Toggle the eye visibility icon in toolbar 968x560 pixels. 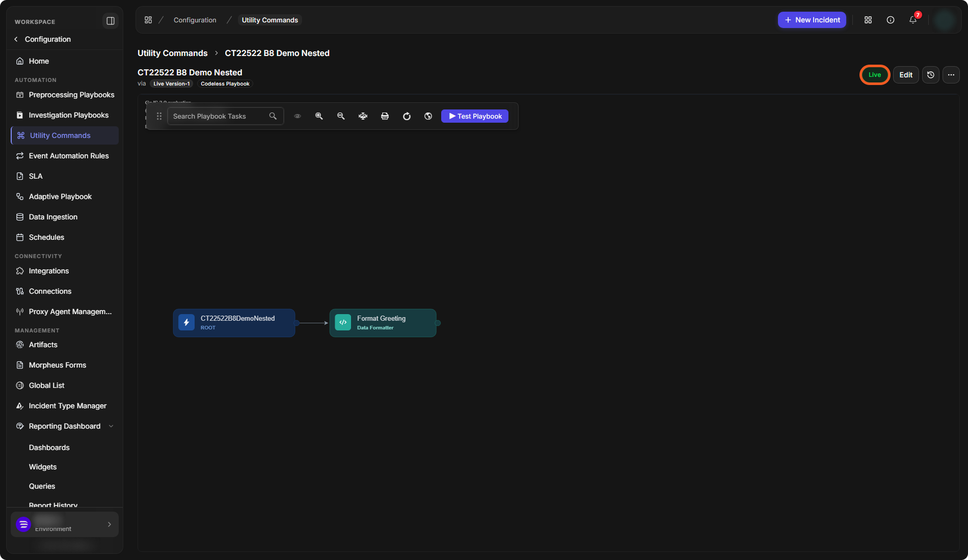pyautogui.click(x=298, y=116)
